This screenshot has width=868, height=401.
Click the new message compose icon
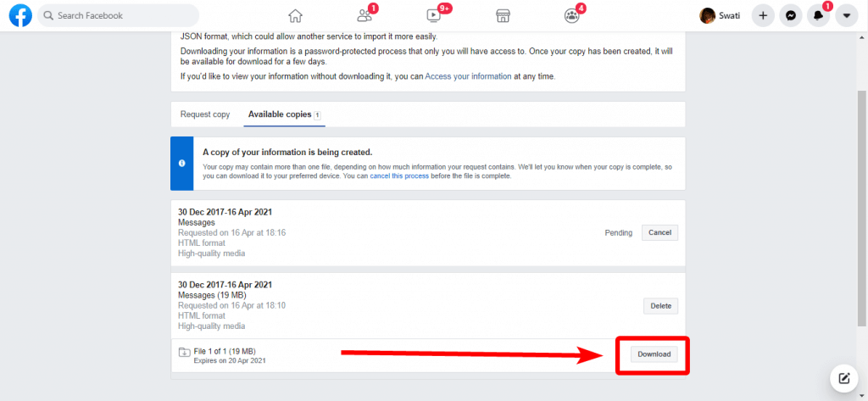tap(844, 379)
